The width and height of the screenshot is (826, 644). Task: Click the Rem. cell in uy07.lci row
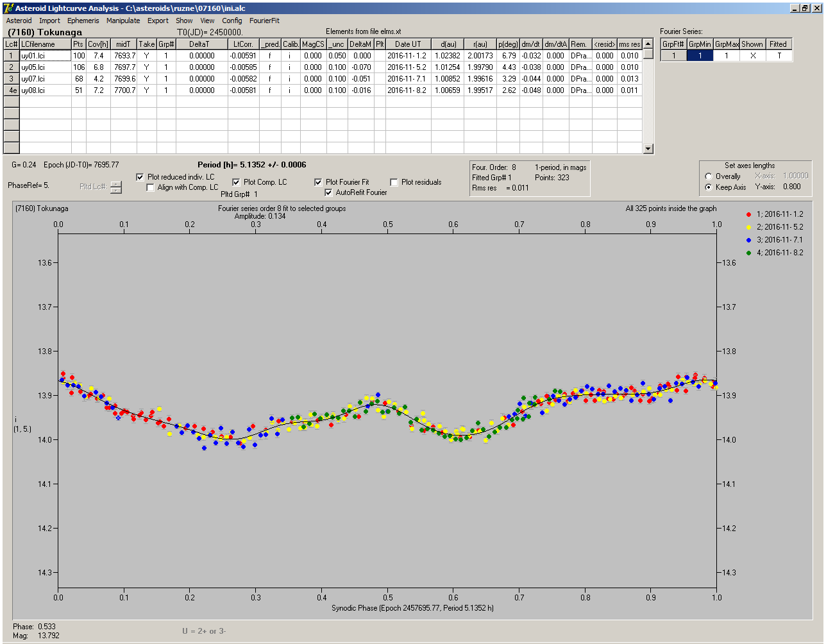click(x=580, y=79)
